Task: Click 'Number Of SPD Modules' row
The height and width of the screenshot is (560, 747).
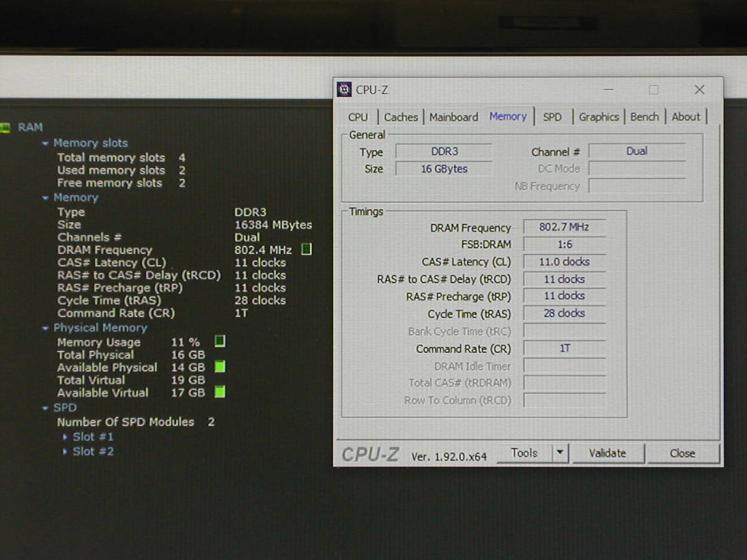Action: click(136, 422)
